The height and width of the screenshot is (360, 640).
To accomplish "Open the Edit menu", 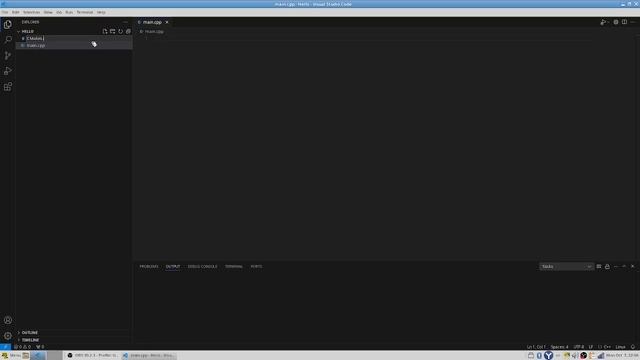I will pyautogui.click(x=16, y=12).
